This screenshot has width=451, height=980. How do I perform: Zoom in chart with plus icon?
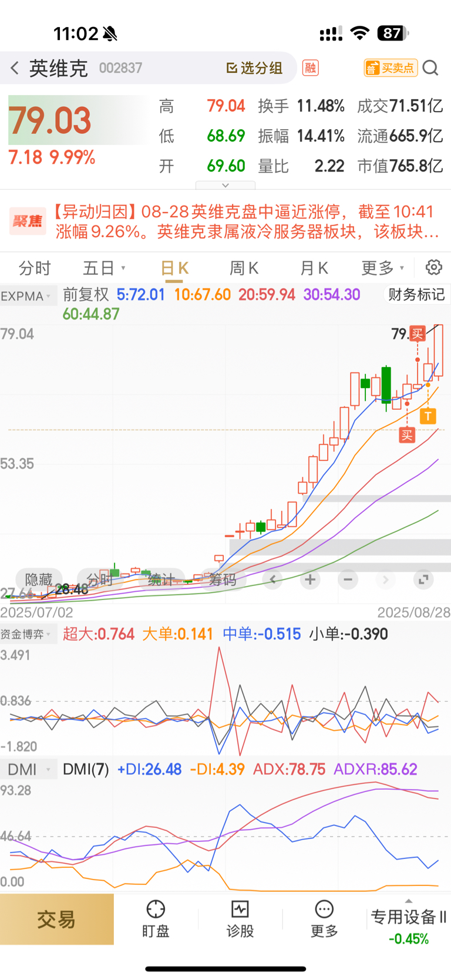pyautogui.click(x=310, y=580)
